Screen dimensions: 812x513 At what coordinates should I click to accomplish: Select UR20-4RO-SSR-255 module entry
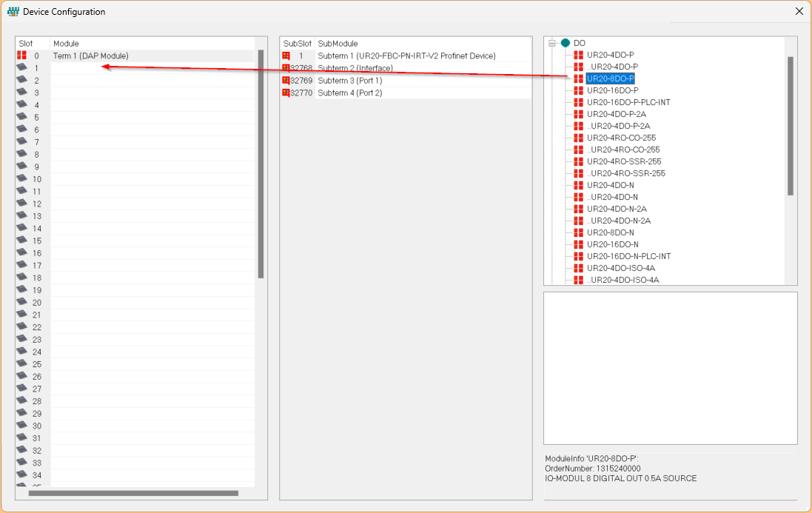[x=624, y=161]
